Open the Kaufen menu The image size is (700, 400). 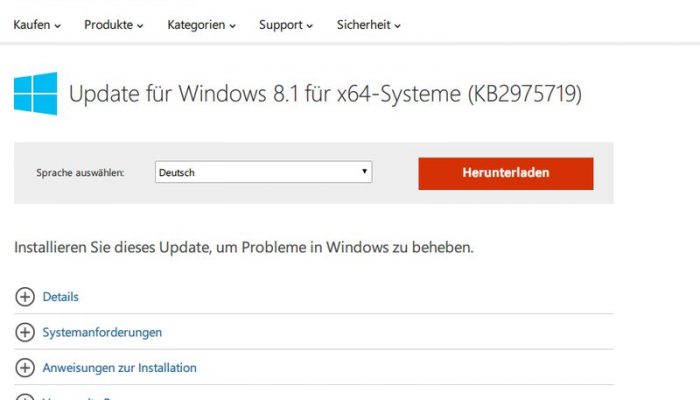pyautogui.click(x=37, y=25)
